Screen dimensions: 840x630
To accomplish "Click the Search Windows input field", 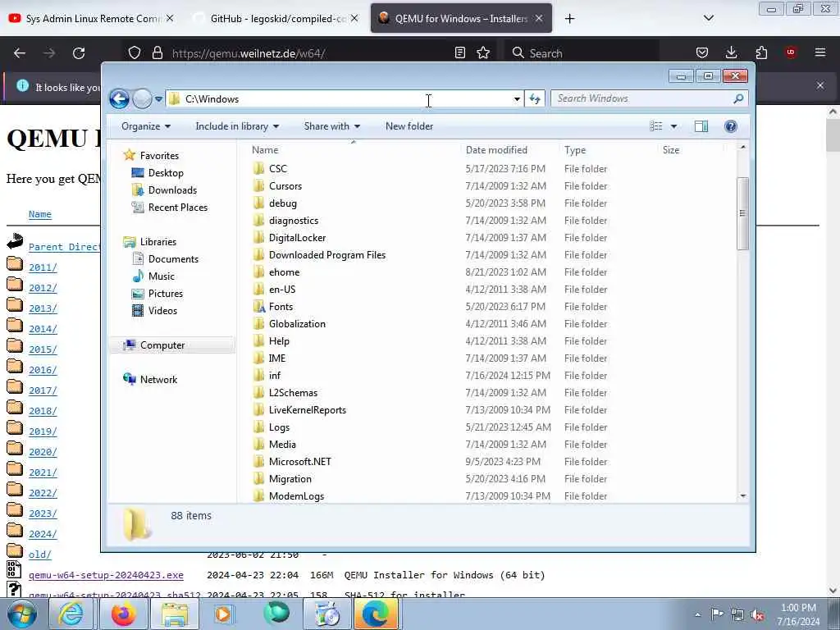I will [x=643, y=98].
